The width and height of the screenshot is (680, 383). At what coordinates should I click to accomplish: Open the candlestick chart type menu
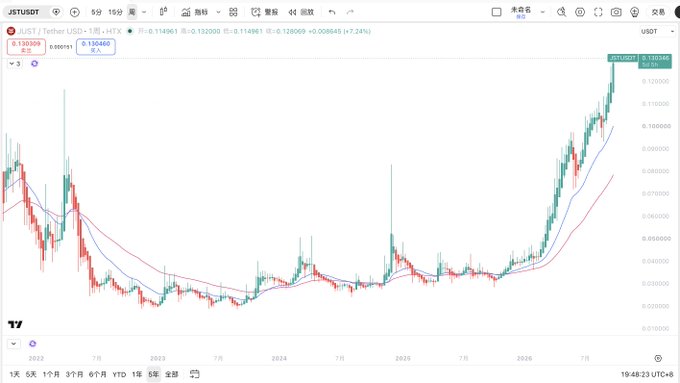[x=163, y=12]
